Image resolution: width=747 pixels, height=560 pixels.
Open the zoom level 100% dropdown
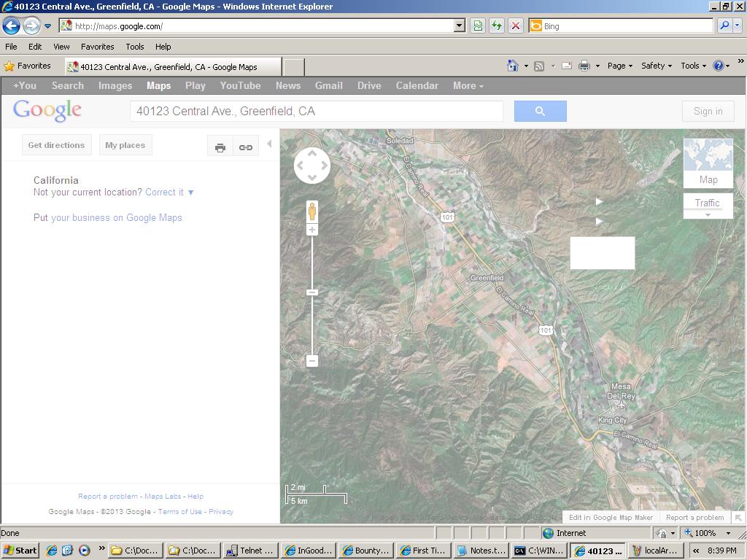pyautogui.click(x=728, y=533)
